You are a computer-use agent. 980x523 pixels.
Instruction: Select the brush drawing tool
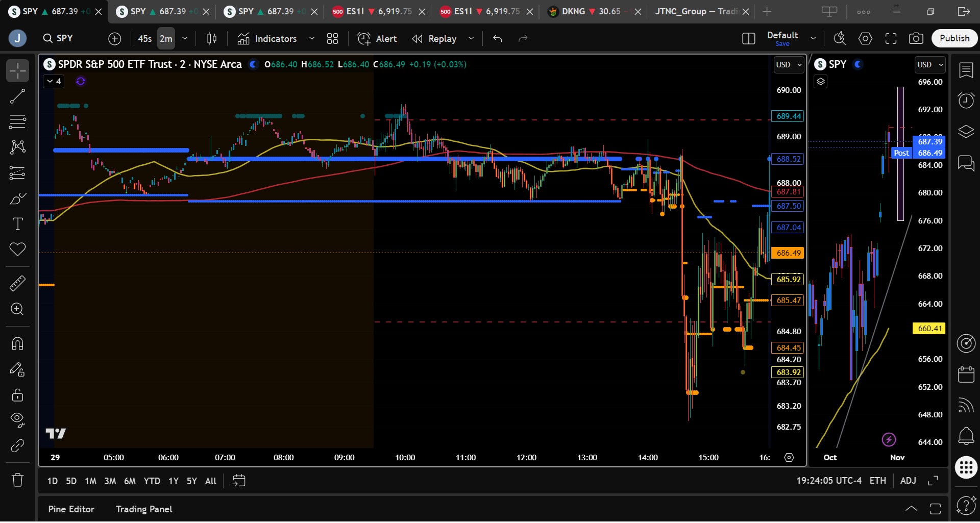17,198
